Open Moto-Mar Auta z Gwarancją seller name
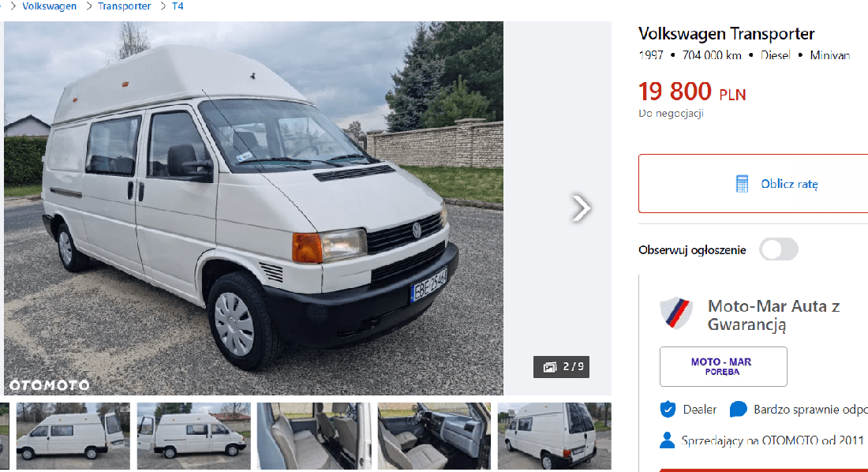The height and width of the screenshot is (472, 868). [773, 315]
